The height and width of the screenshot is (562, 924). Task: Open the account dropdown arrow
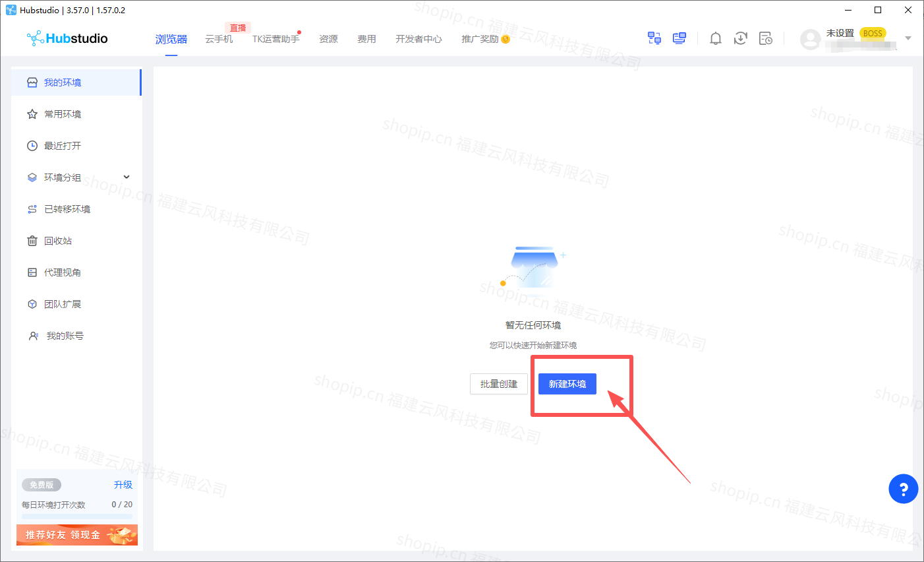908,38
